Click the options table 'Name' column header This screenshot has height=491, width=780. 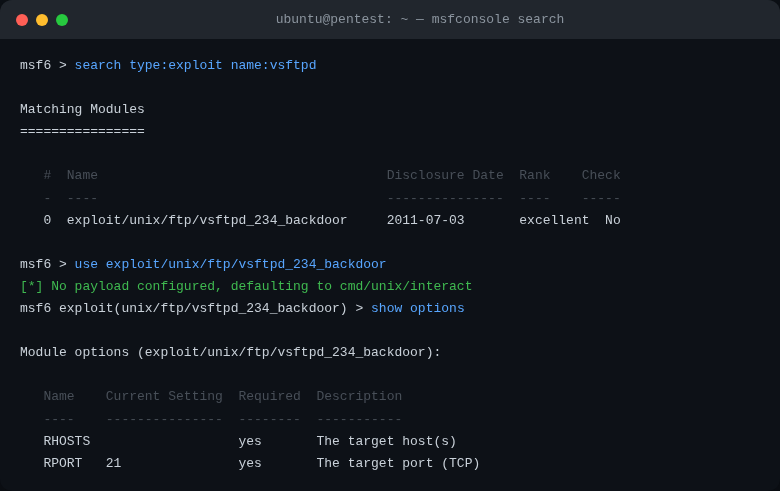pos(59,396)
